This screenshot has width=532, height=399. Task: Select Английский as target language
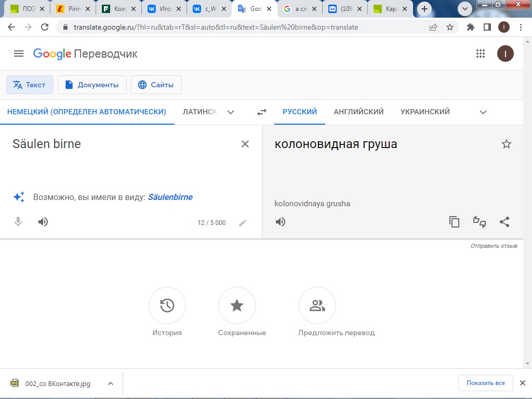click(x=358, y=112)
